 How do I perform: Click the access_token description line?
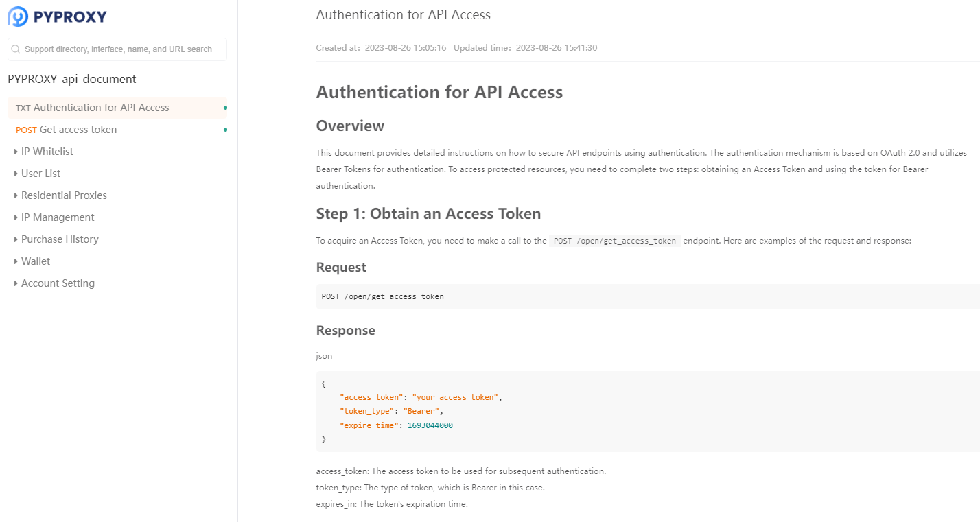point(461,471)
